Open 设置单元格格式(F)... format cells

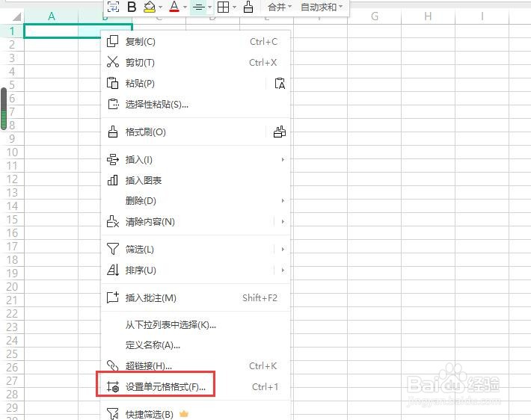tap(196, 386)
